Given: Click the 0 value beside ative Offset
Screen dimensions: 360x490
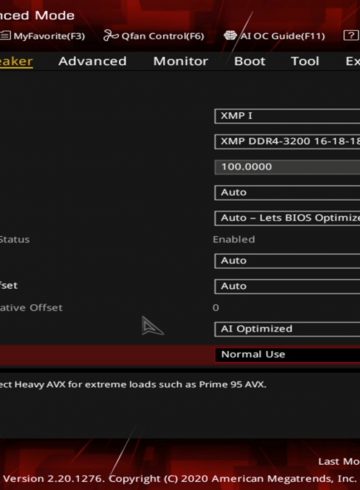Looking at the screenshot, I should tap(216, 307).
